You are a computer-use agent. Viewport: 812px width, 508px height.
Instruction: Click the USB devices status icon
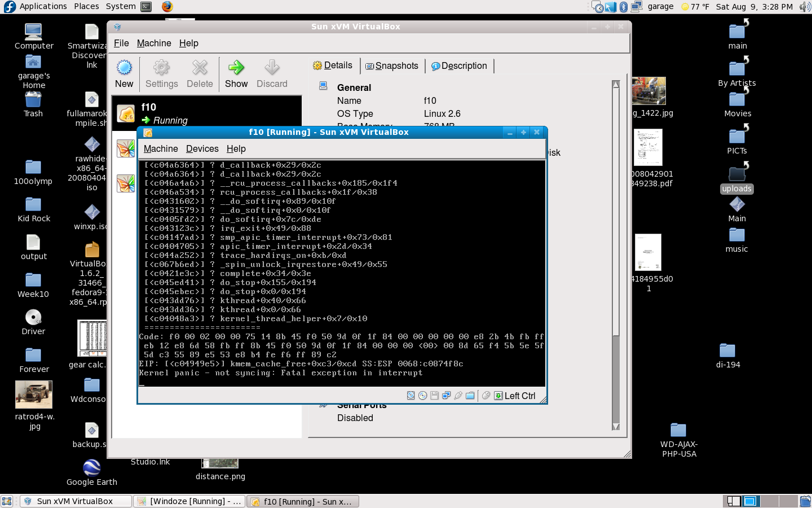click(458, 396)
